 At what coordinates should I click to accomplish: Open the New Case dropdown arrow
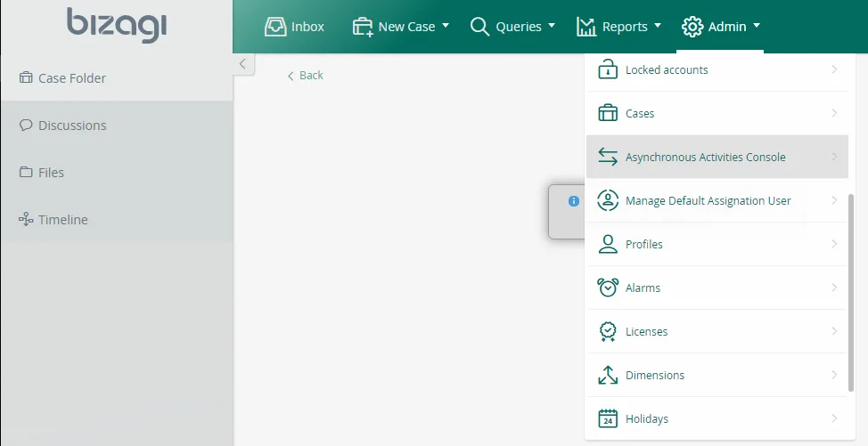click(x=446, y=26)
